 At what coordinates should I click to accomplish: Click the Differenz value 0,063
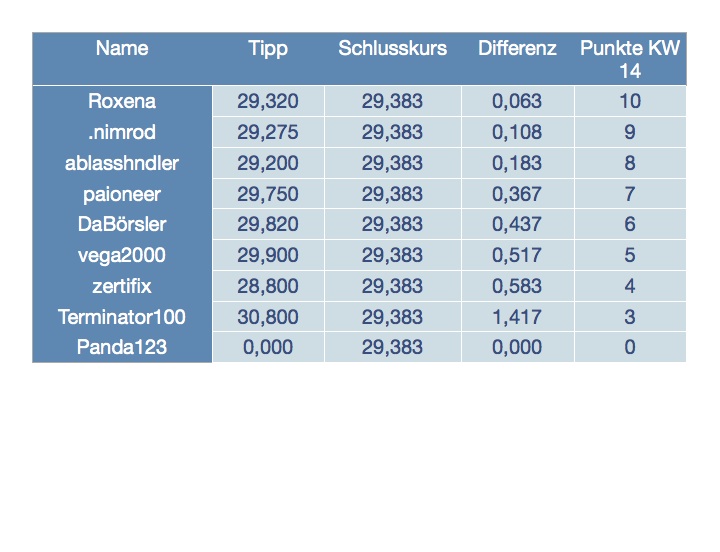point(517,101)
